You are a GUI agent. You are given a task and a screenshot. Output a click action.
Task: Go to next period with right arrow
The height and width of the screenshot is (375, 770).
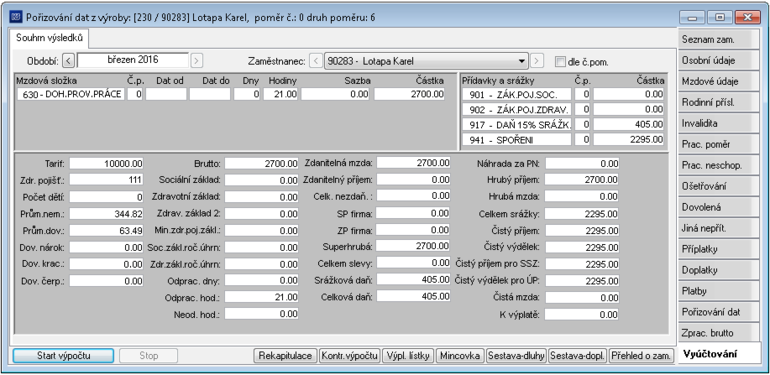(196, 61)
